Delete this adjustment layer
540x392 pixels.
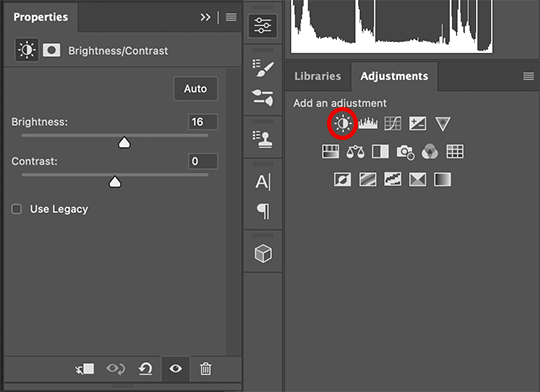[x=206, y=369]
